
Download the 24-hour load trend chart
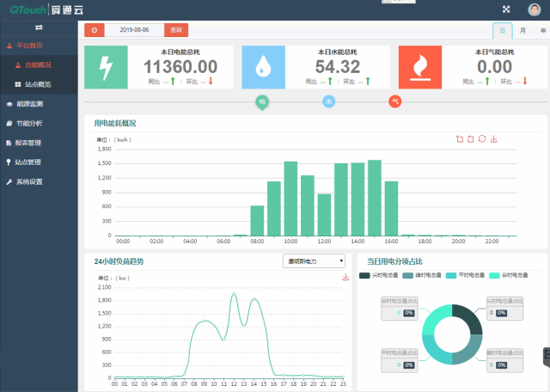coord(345,277)
